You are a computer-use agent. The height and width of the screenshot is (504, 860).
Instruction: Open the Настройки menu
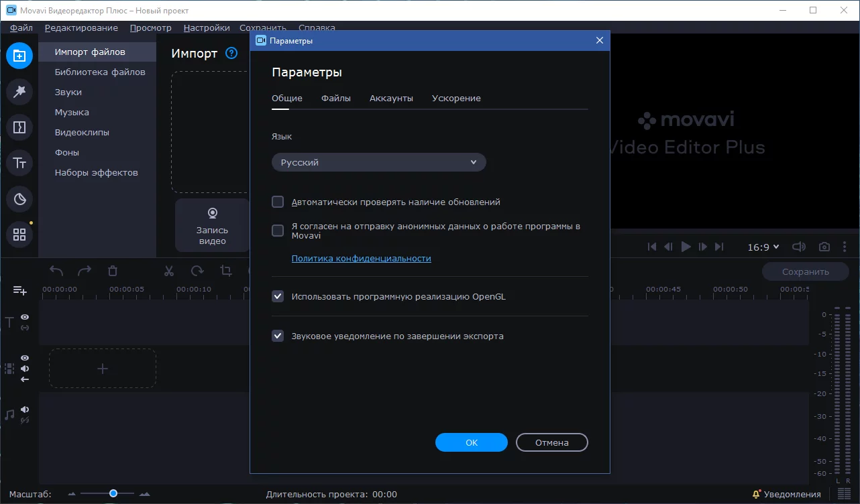[x=207, y=27]
